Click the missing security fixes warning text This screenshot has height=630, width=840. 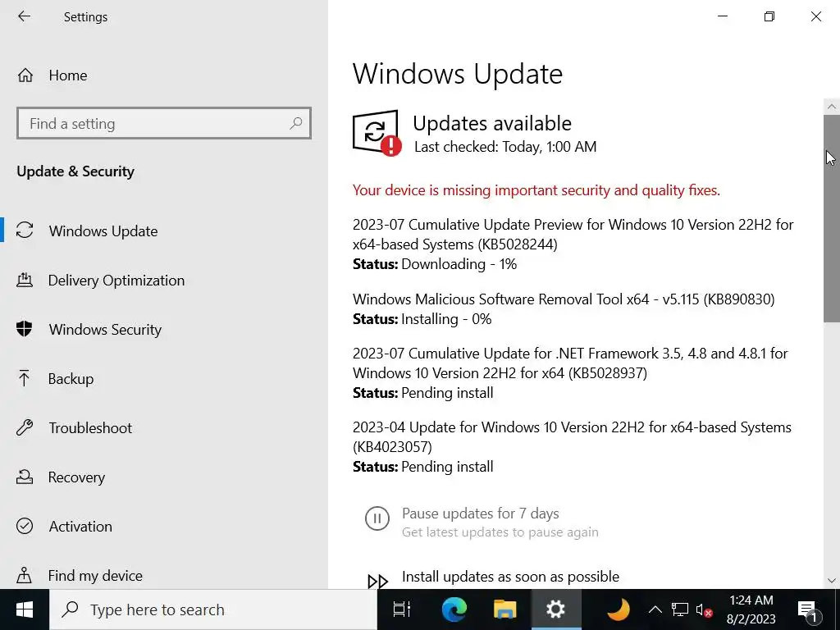[x=536, y=190]
